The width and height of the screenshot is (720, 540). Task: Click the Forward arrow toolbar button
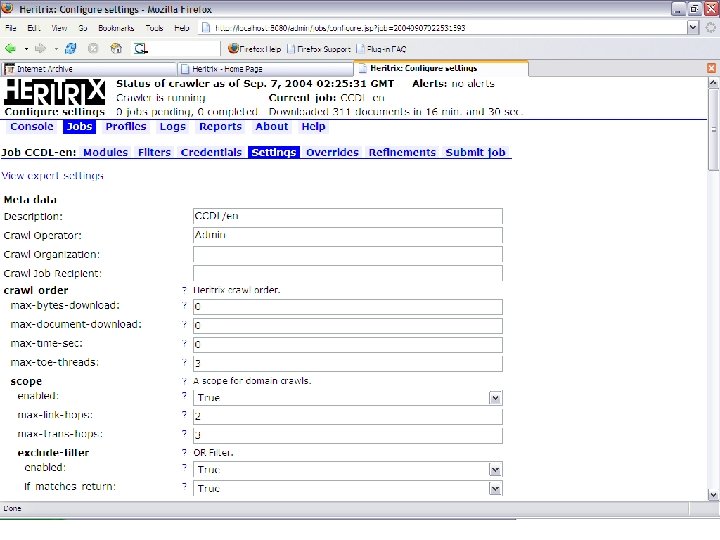click(40, 48)
